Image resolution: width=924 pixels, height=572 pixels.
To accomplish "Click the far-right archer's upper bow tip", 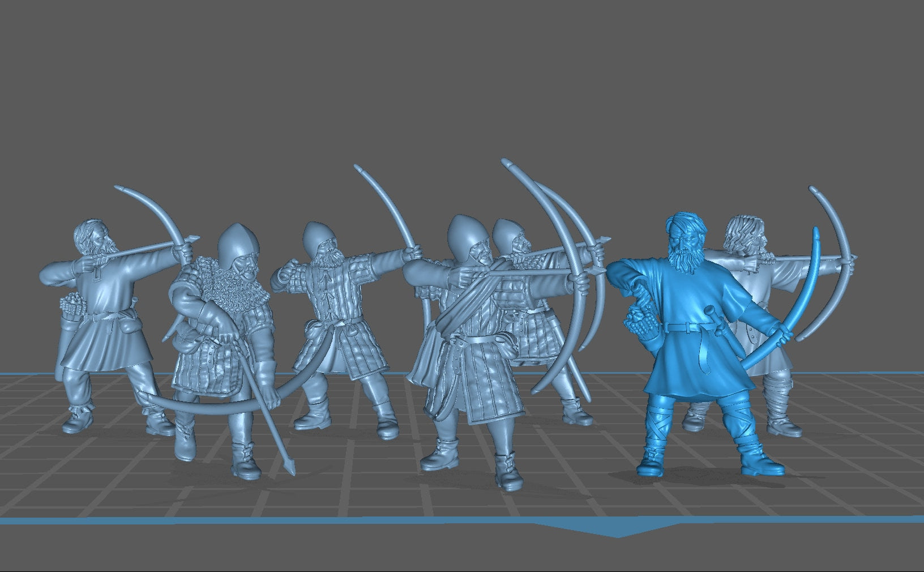I will point(815,190).
